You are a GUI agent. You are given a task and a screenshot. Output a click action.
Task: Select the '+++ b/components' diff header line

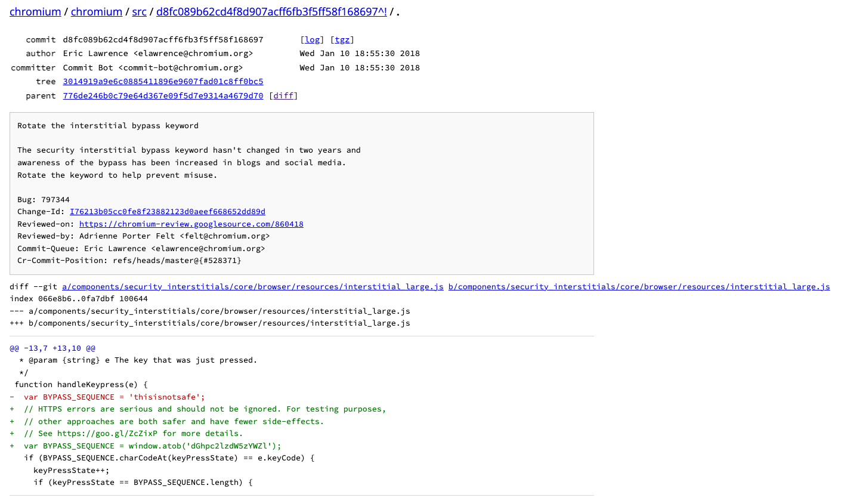pos(210,323)
